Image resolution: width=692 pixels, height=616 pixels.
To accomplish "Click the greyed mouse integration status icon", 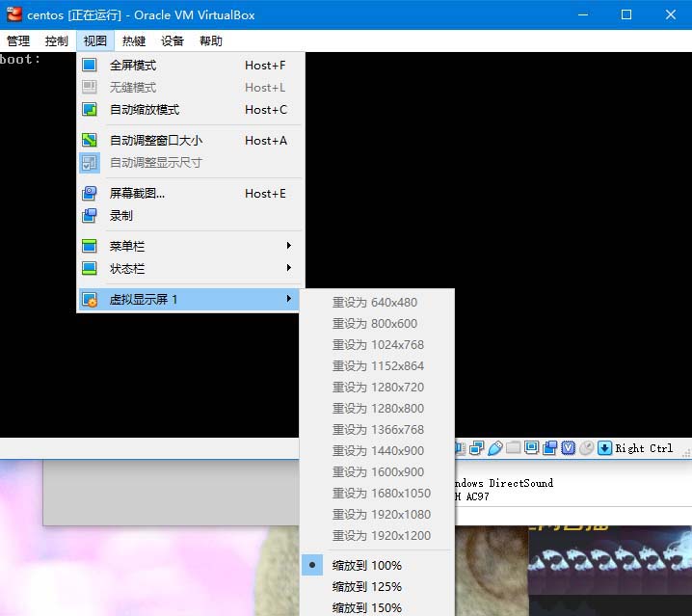I will click(x=587, y=448).
